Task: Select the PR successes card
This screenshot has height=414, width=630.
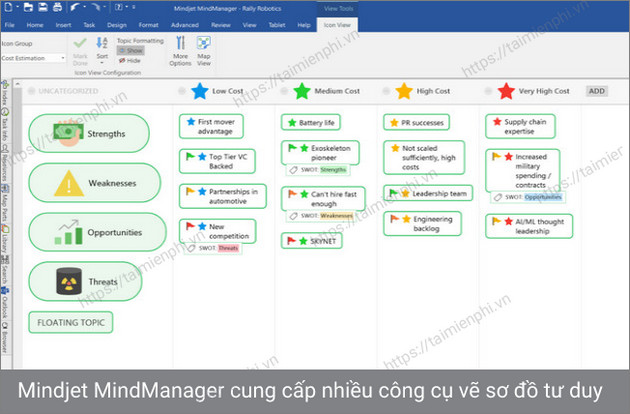Action: tap(416, 123)
